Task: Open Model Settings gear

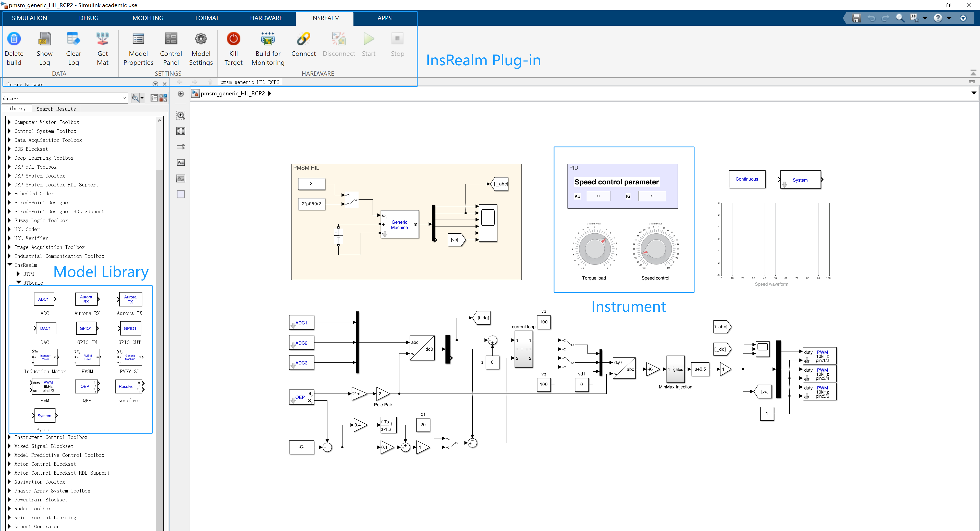Action: pyautogui.click(x=201, y=39)
